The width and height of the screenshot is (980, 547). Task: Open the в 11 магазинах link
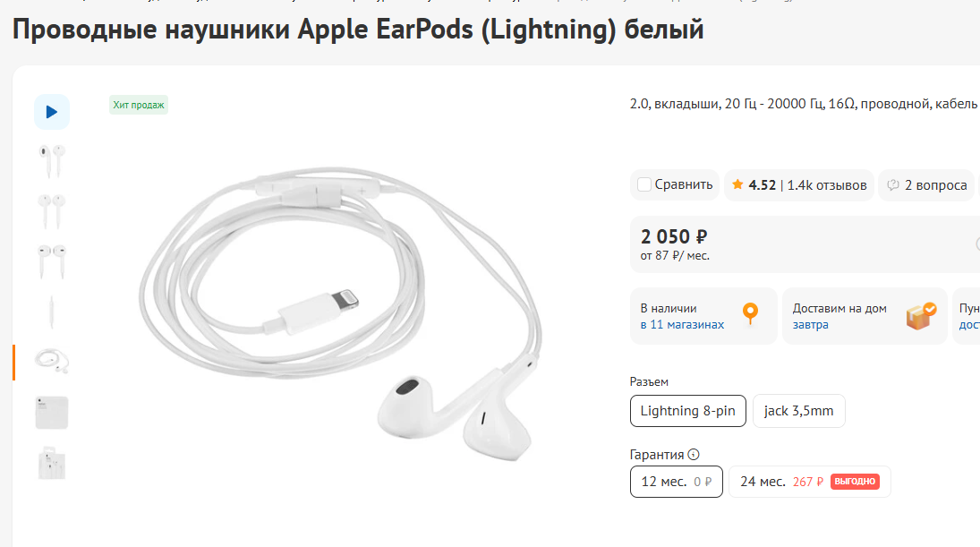682,324
